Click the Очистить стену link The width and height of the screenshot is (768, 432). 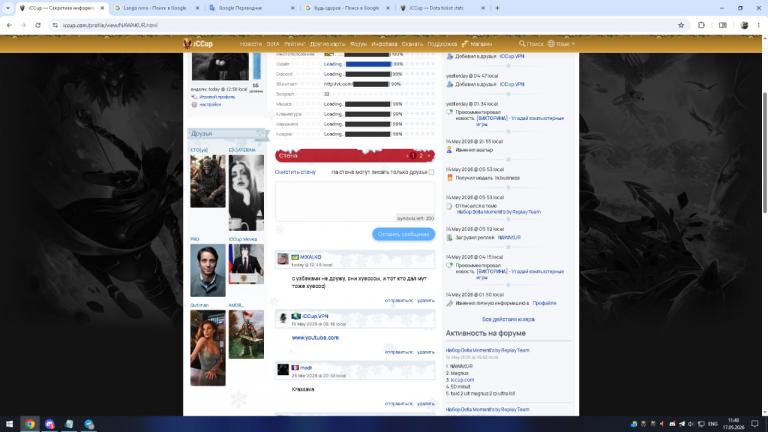pos(295,172)
